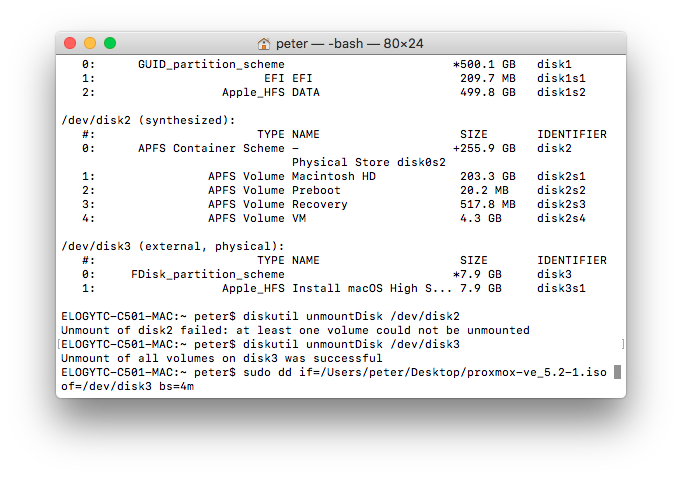
Task: Click SIZE column header under disk3
Action: click(474, 260)
